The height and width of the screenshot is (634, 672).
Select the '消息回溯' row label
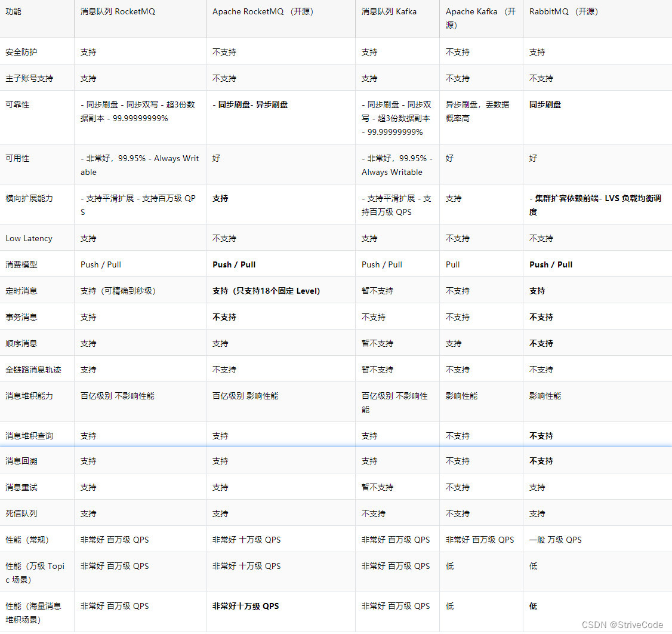(x=21, y=461)
